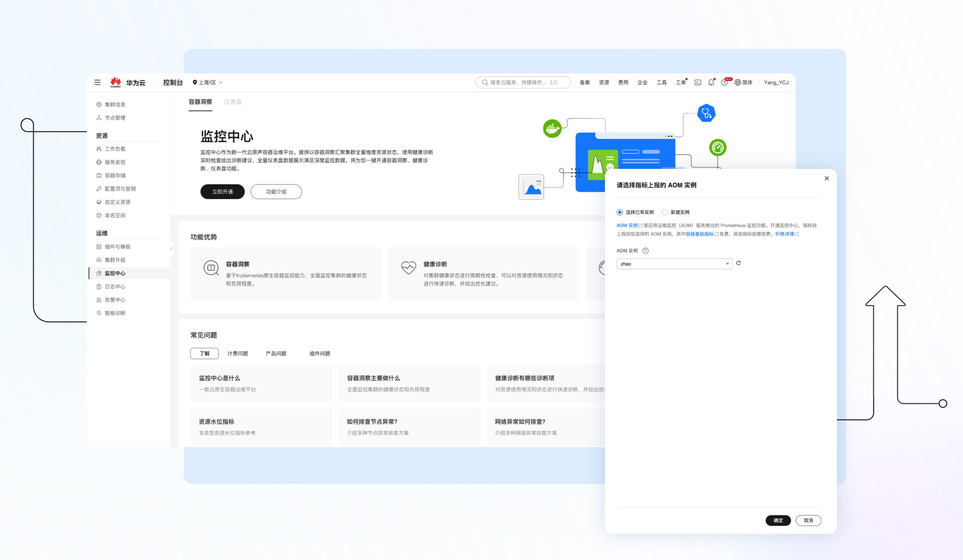The width and height of the screenshot is (963, 560).
Task: Expand the 上海1区 region dropdown
Action: tap(208, 82)
